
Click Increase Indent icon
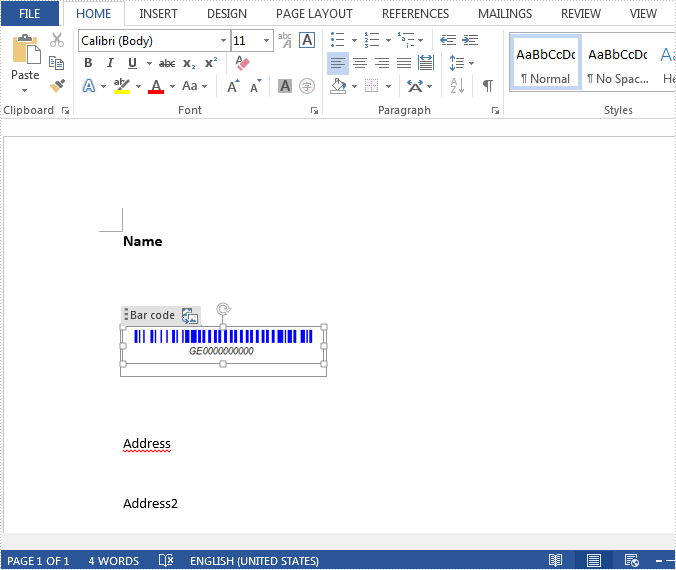470,40
